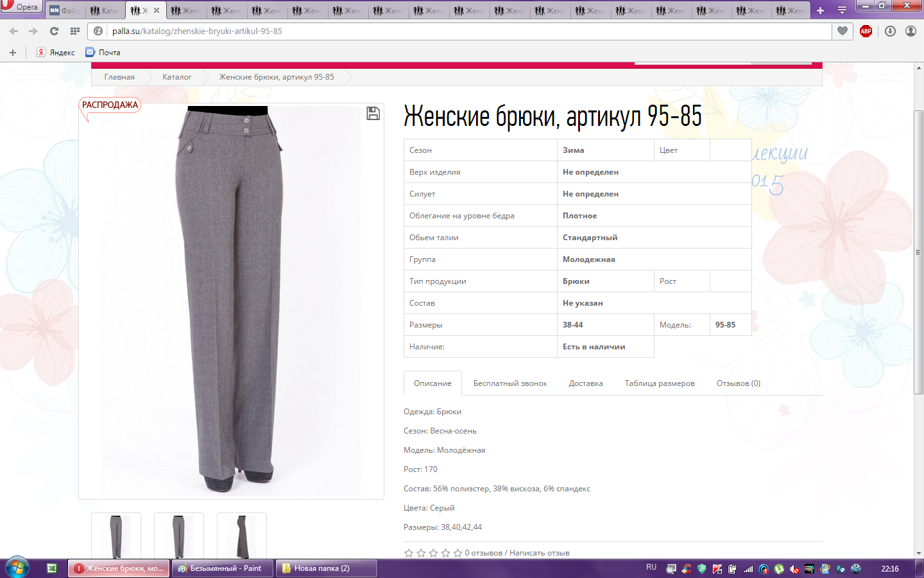Reload the page with the refresh button

coord(54,31)
